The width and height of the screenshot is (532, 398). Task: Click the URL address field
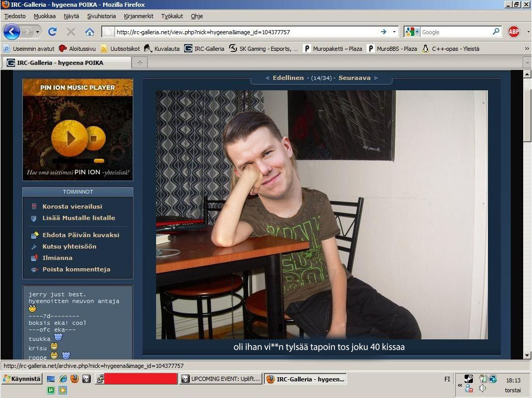point(244,32)
